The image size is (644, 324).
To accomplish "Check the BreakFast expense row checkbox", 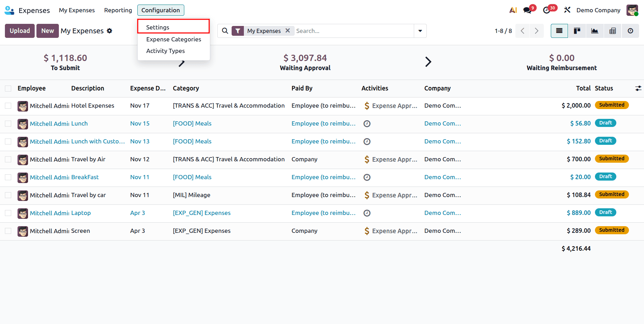I will pyautogui.click(x=8, y=177).
